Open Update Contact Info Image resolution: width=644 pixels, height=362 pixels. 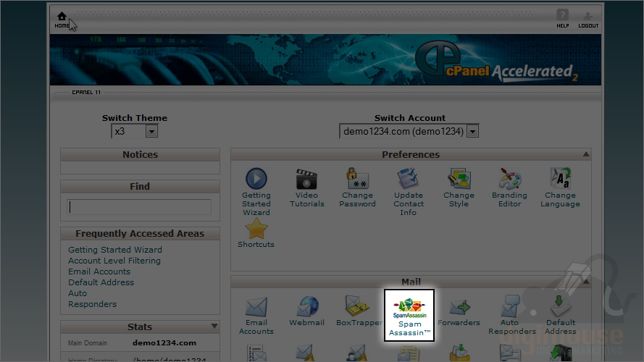[409, 192]
